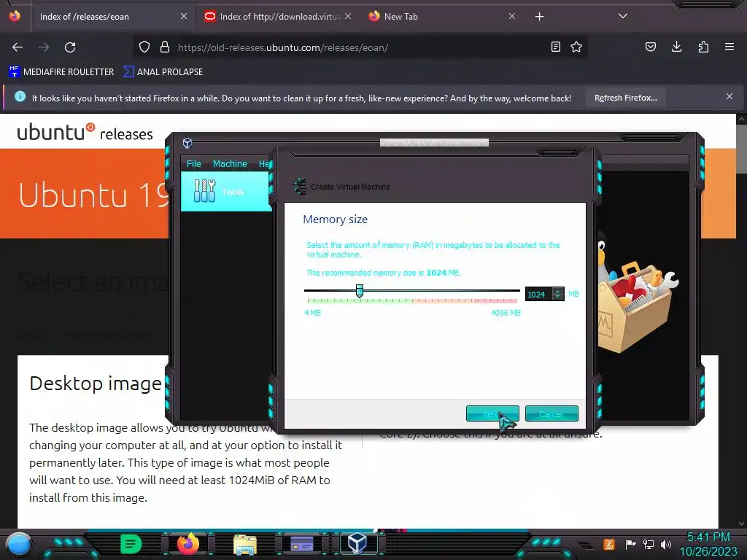Viewport: 747px width, 560px height.
Task: Click the info icon in the notification bar
Action: coord(20,97)
